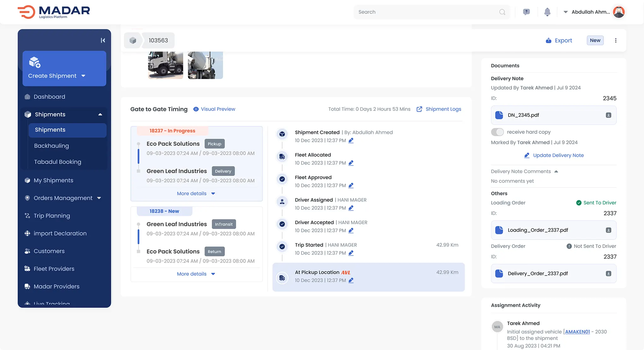644x350 pixels.
Task: Expand the Create Shipment dropdown
Action: pyautogui.click(x=83, y=76)
